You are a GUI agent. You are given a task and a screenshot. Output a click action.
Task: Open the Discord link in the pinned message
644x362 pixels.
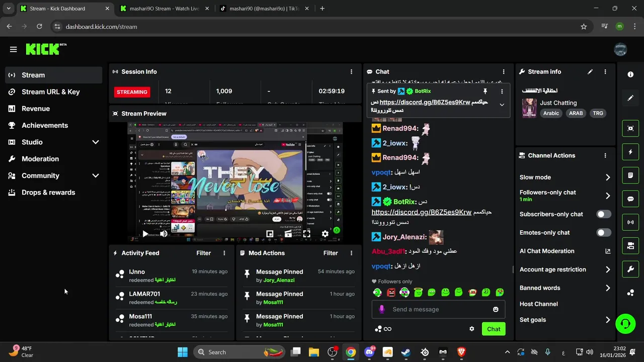click(x=425, y=102)
